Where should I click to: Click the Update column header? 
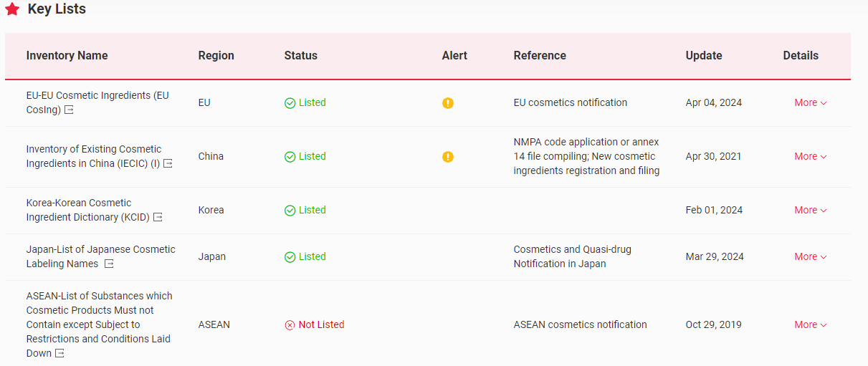coord(703,56)
